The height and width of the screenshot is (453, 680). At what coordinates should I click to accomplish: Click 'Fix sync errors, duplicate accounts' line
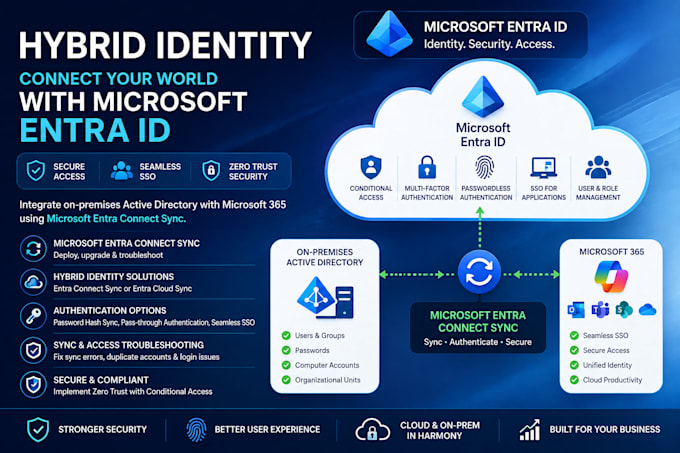click(x=136, y=357)
